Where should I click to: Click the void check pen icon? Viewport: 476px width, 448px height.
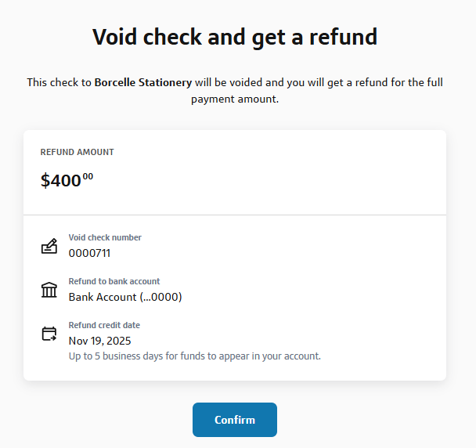(49, 247)
